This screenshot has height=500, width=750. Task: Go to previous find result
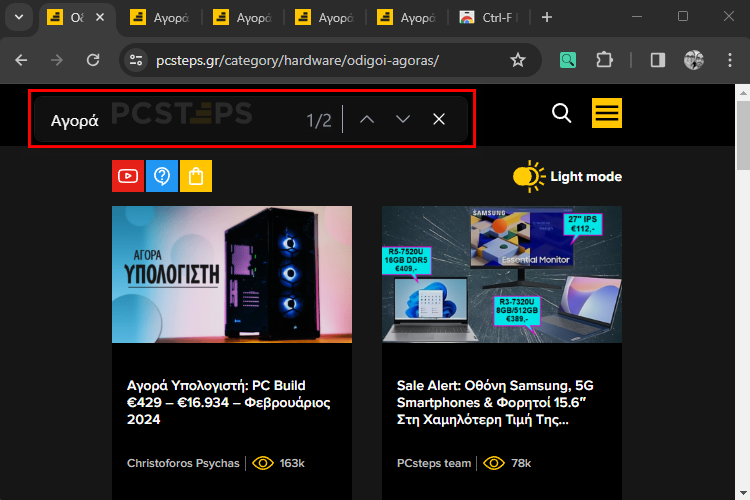[x=367, y=119]
